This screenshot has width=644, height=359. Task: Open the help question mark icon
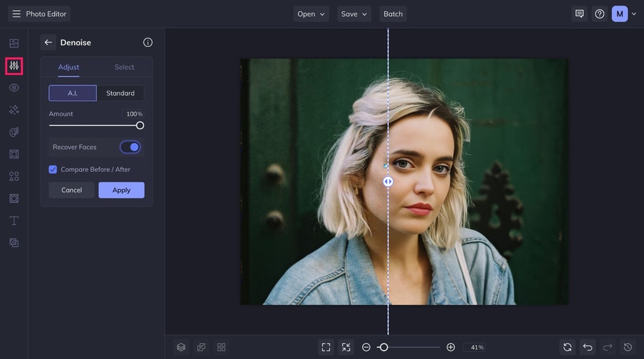click(600, 14)
